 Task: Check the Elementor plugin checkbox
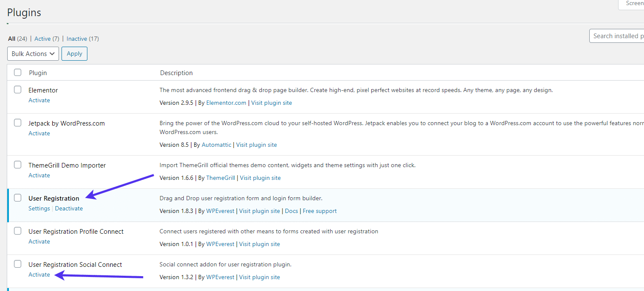17,90
